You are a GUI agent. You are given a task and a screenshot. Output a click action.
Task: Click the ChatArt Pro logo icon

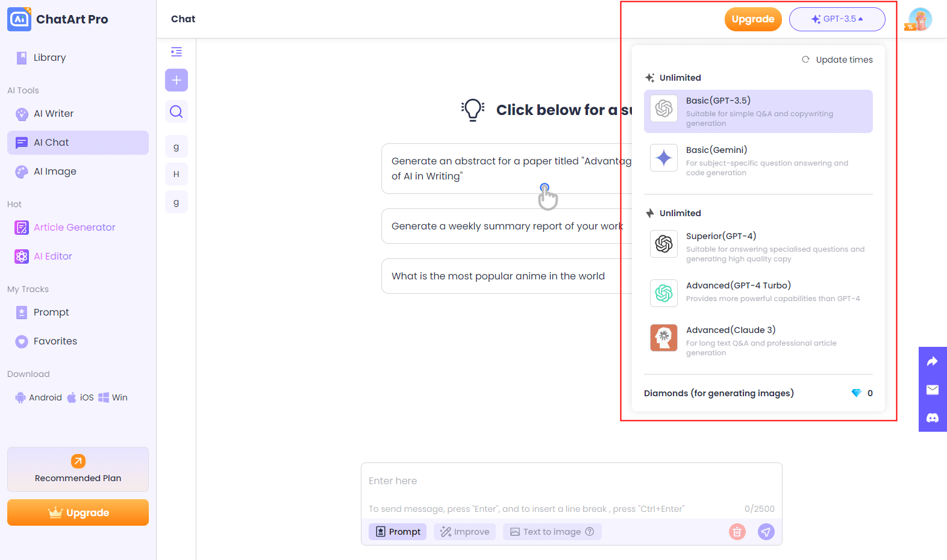pos(19,19)
